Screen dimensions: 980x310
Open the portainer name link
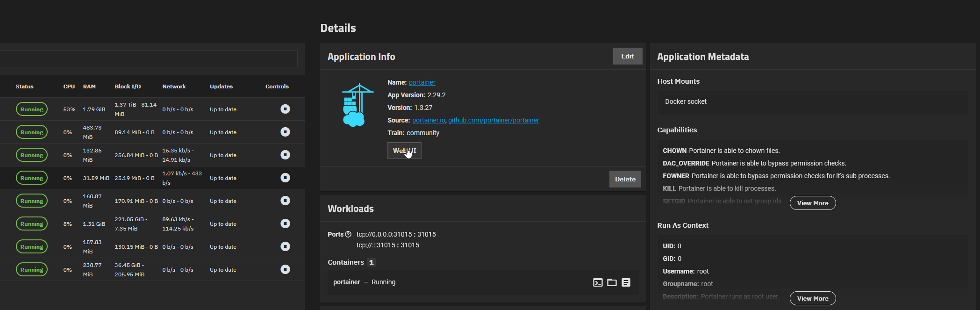click(422, 82)
